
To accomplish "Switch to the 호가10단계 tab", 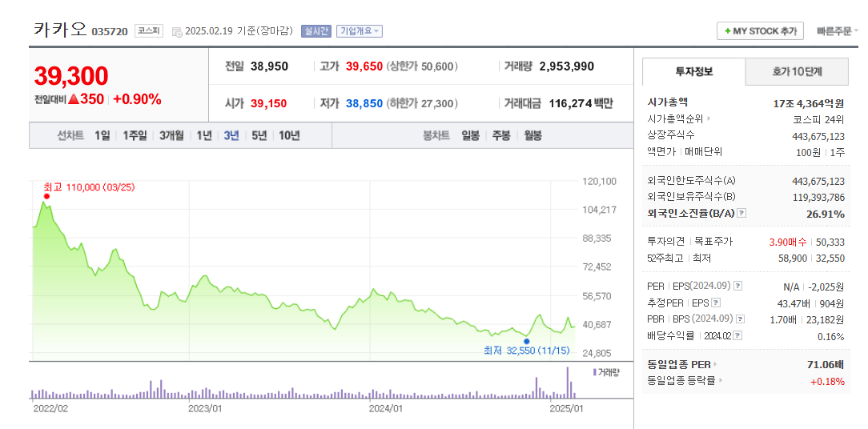I will coord(797,71).
